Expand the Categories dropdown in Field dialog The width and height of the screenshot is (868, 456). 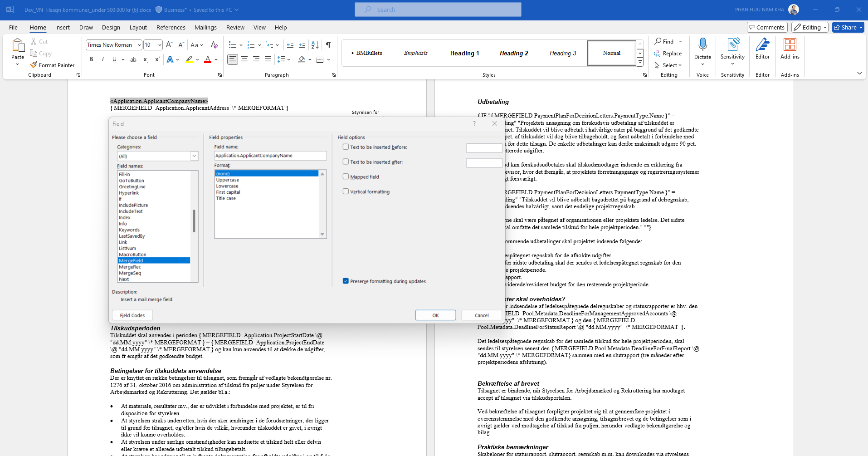194,156
